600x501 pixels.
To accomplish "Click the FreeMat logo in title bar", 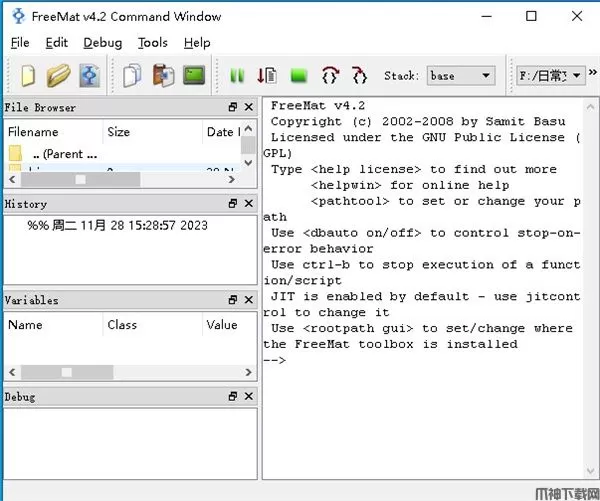I will coord(18,16).
